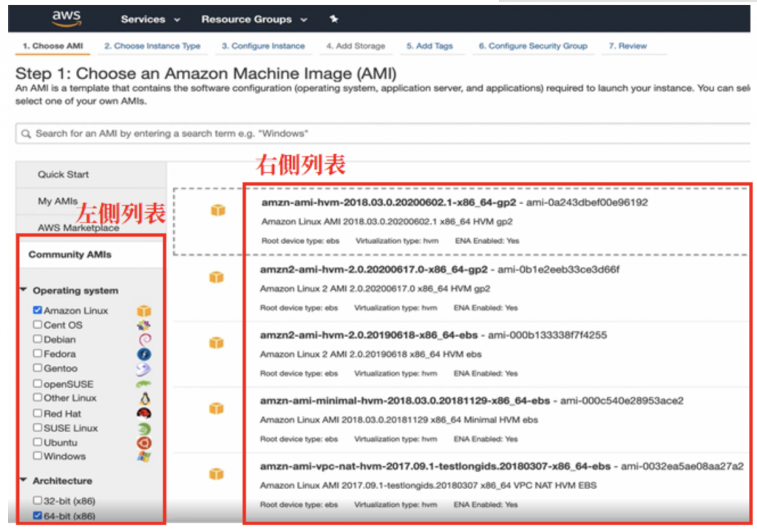
Task: Select the 1. Choose AMI step tab
Action: [x=52, y=47]
